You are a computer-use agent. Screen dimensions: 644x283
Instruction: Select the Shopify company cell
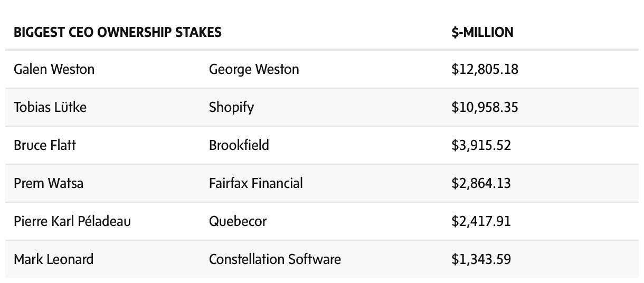231,107
